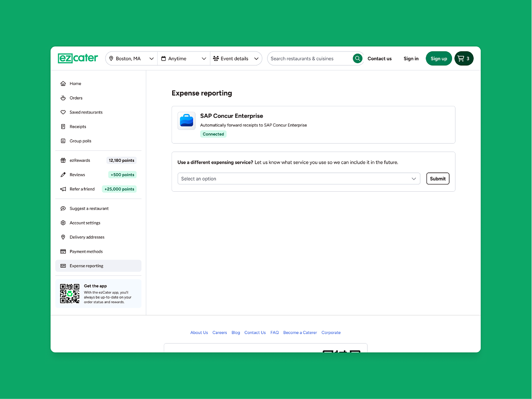The image size is (532, 399).
Task: Open Payment methods in the sidebar
Action: pos(86,252)
